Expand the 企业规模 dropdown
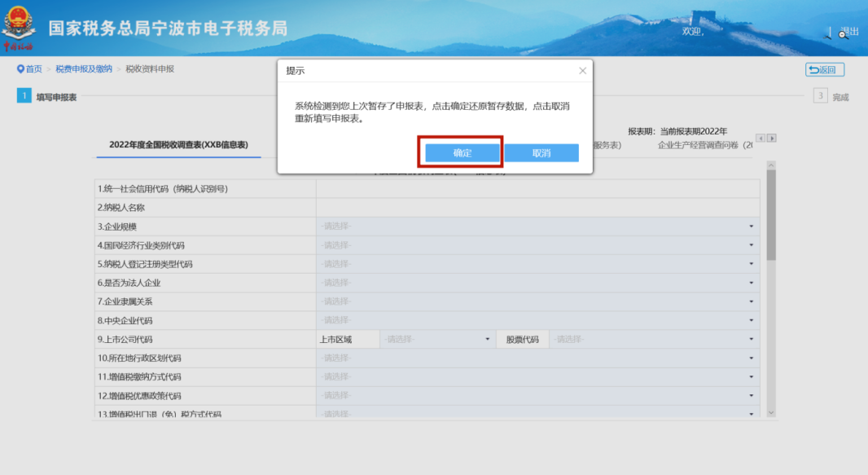Screen dimensions: 868x475 (x=537, y=227)
